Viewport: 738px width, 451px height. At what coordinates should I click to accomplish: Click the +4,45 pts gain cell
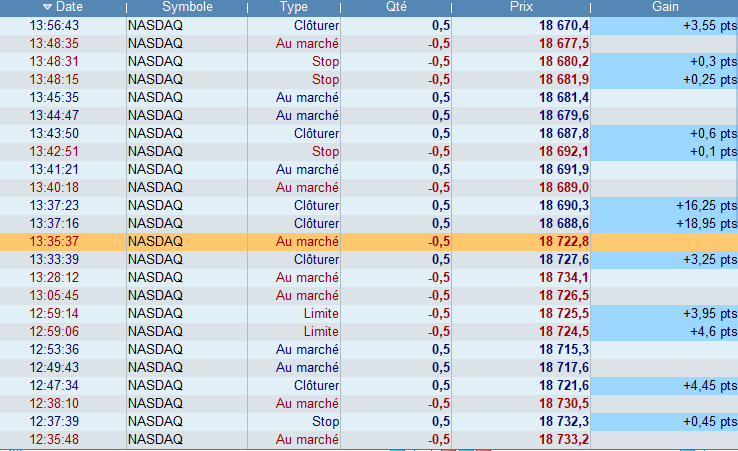coord(665,386)
